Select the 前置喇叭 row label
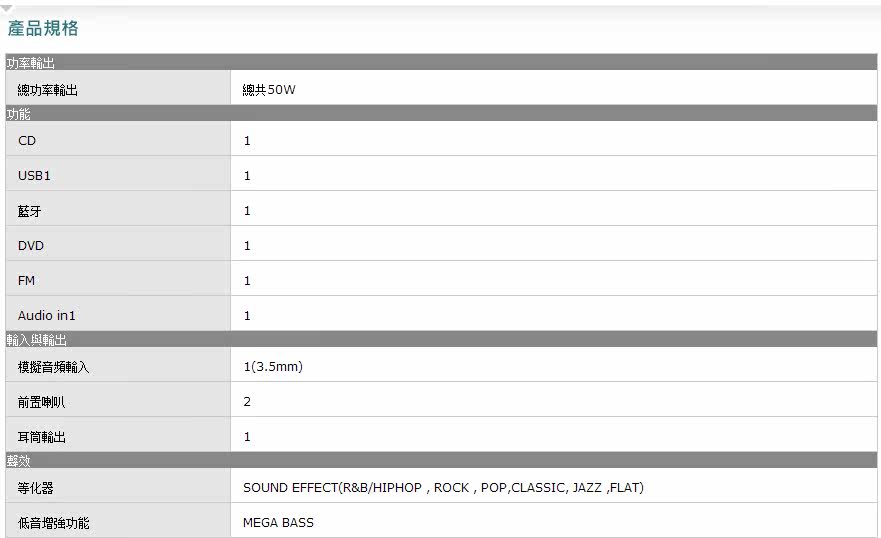 click(x=42, y=402)
